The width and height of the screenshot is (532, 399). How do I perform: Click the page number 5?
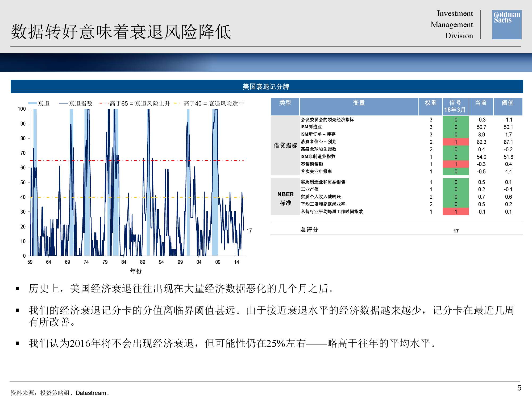click(519, 388)
